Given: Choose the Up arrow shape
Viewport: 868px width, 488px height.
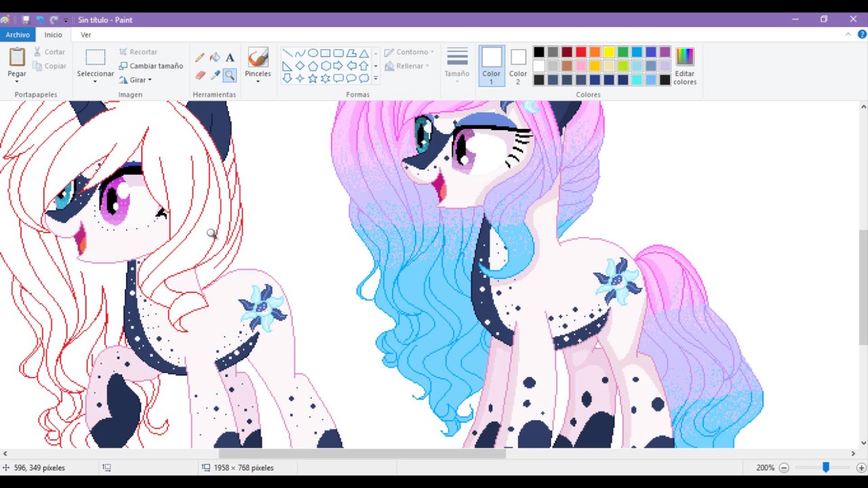Looking at the screenshot, I should (x=364, y=66).
